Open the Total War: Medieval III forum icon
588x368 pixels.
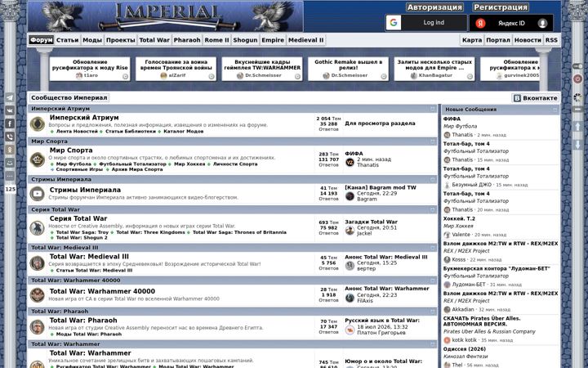tap(37, 263)
